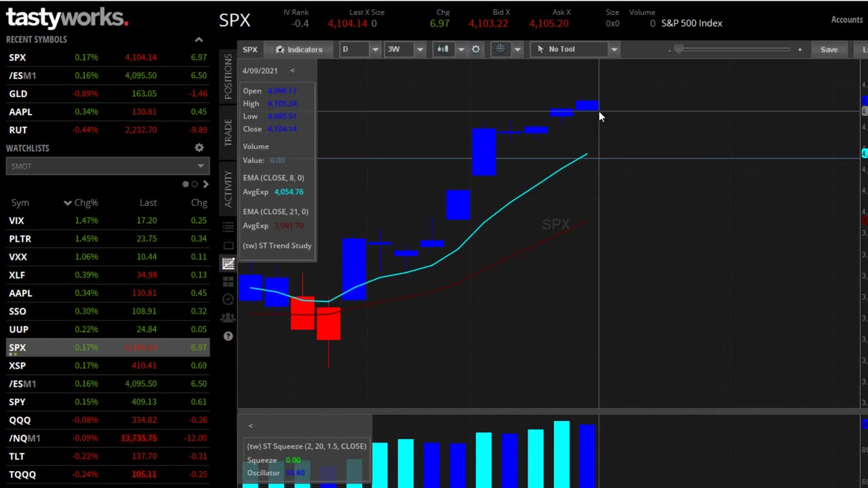Viewport: 868px width, 488px height.
Task: Select VXX in the watchlist
Action: [108, 257]
